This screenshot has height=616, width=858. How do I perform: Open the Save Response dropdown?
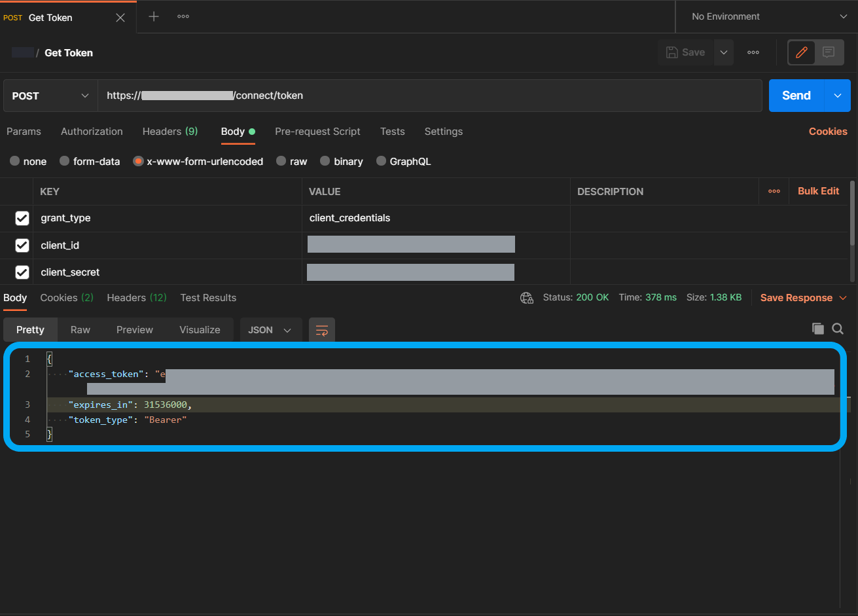pos(805,298)
